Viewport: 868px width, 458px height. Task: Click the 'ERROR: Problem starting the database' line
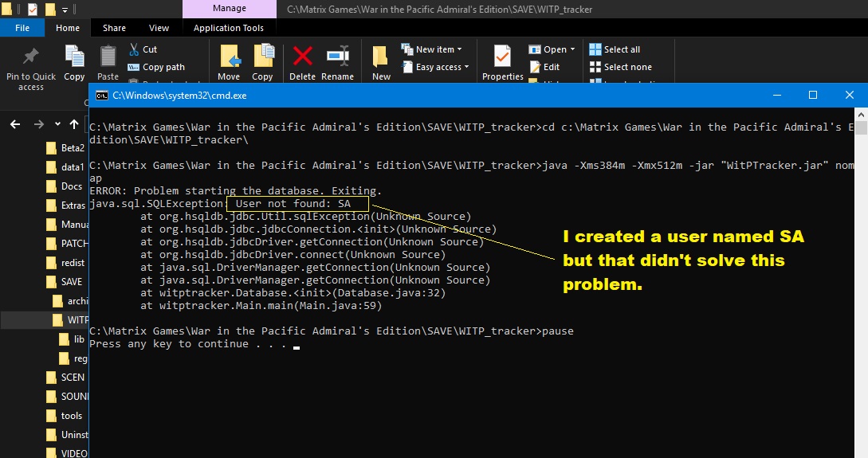[x=235, y=191]
